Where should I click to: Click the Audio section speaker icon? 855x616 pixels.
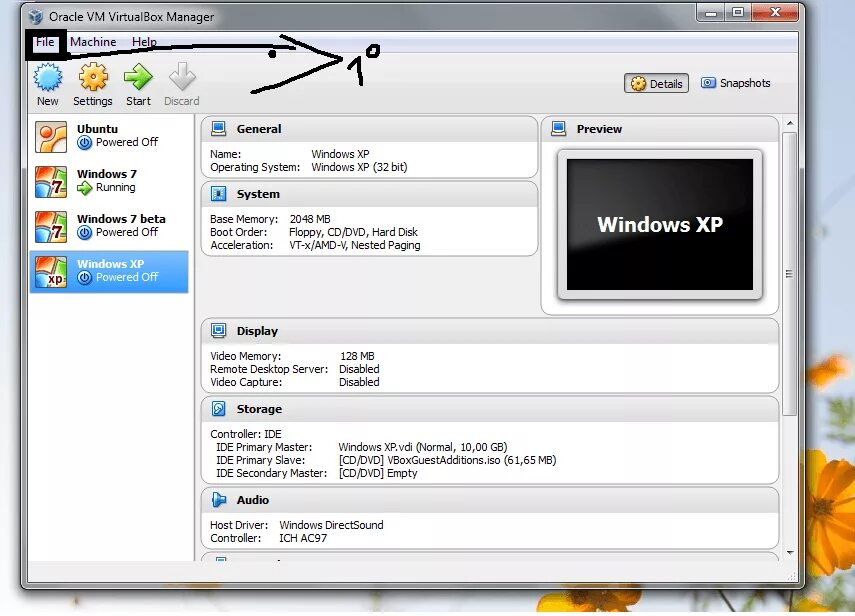(219, 499)
